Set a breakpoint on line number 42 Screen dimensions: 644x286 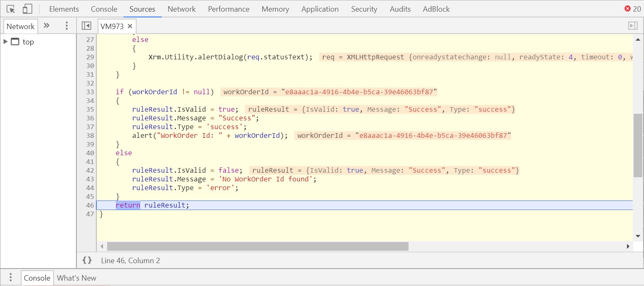(x=90, y=171)
